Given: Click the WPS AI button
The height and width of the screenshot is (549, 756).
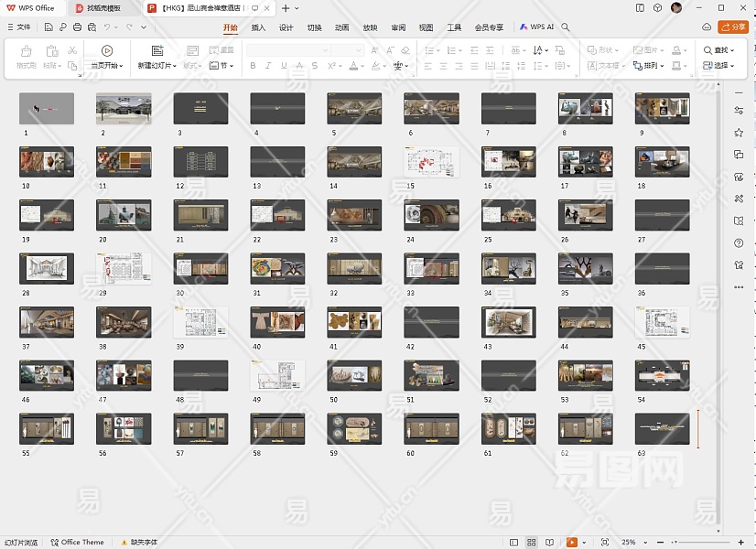Looking at the screenshot, I should [536, 27].
